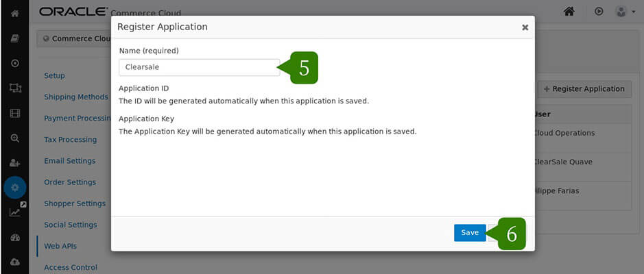
Task: Click the blue Save button
Action: pyautogui.click(x=470, y=233)
